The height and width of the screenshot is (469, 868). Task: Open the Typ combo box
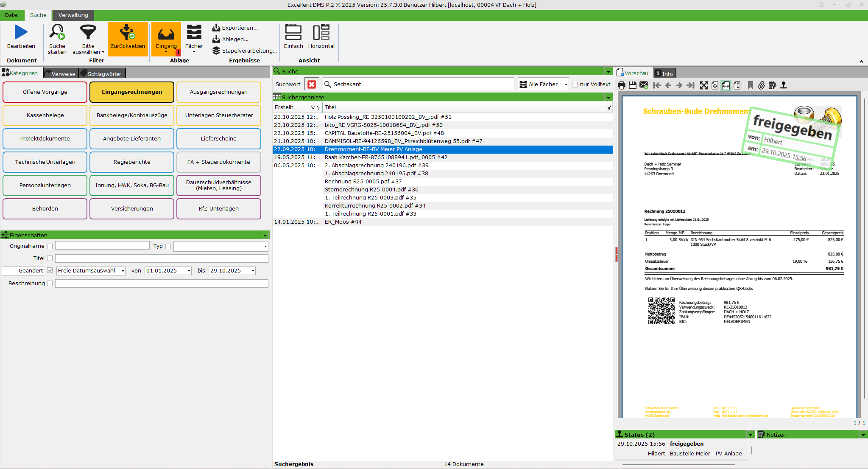265,246
